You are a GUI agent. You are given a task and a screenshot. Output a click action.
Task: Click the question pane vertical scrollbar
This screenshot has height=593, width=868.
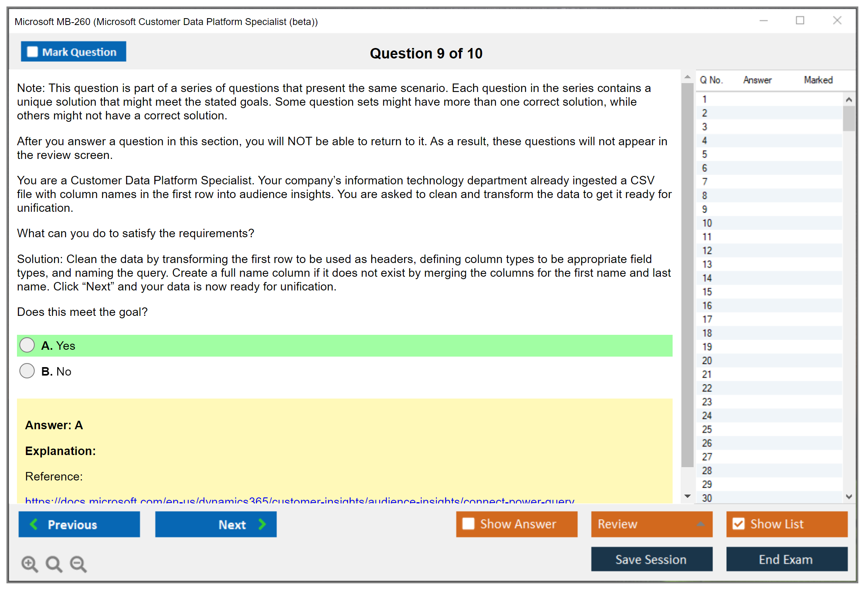(x=687, y=274)
